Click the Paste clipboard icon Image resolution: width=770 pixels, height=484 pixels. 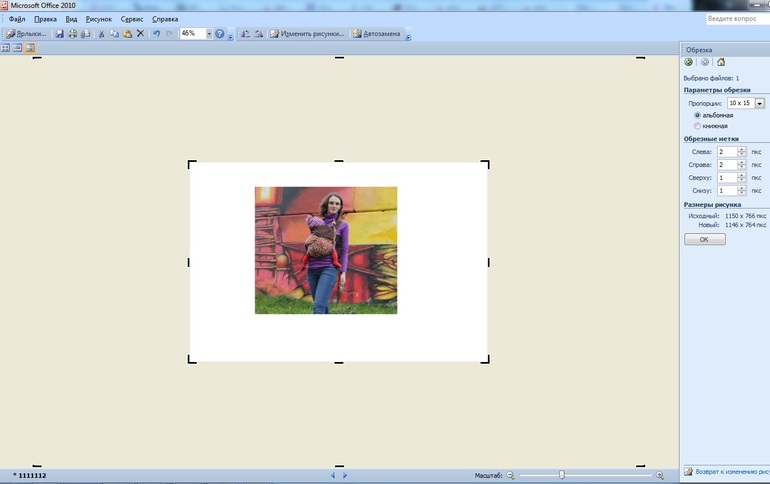127,34
